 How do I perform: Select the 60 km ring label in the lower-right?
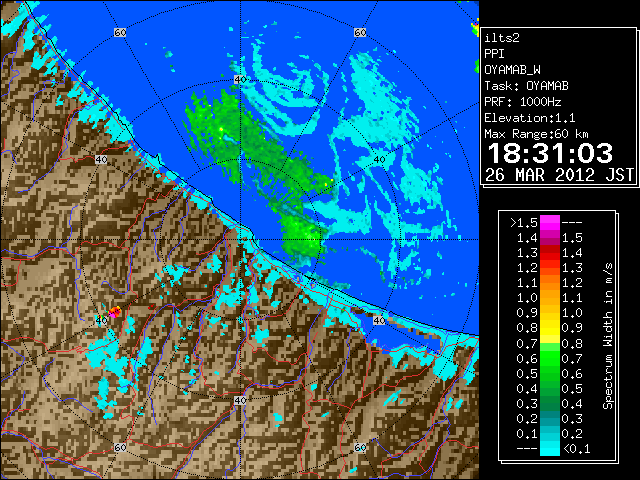click(x=360, y=447)
